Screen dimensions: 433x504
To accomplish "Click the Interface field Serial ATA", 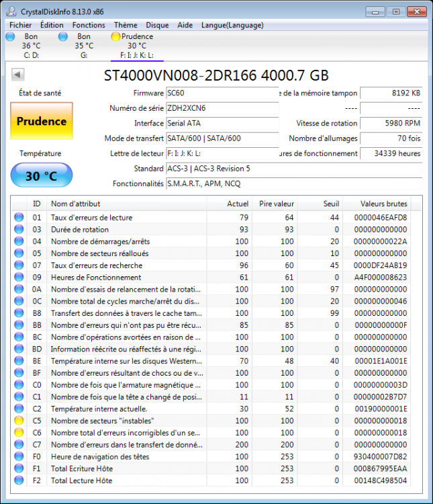I will pyautogui.click(x=222, y=124).
